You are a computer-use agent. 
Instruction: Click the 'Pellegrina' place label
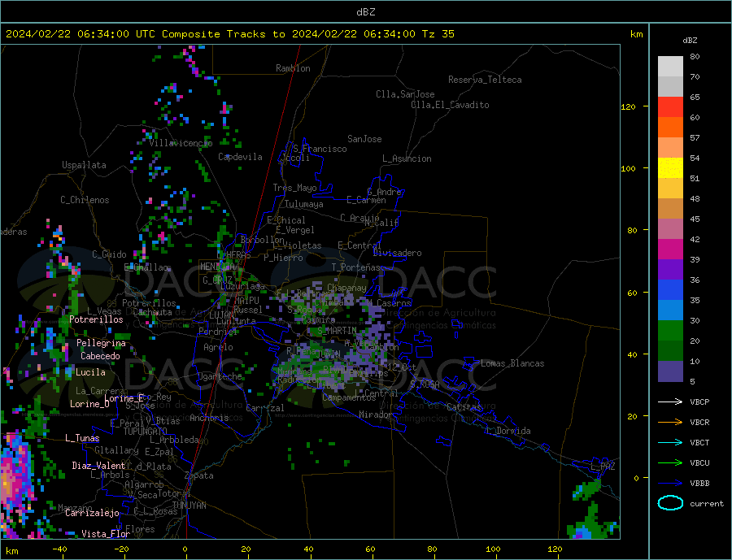pyautogui.click(x=101, y=343)
